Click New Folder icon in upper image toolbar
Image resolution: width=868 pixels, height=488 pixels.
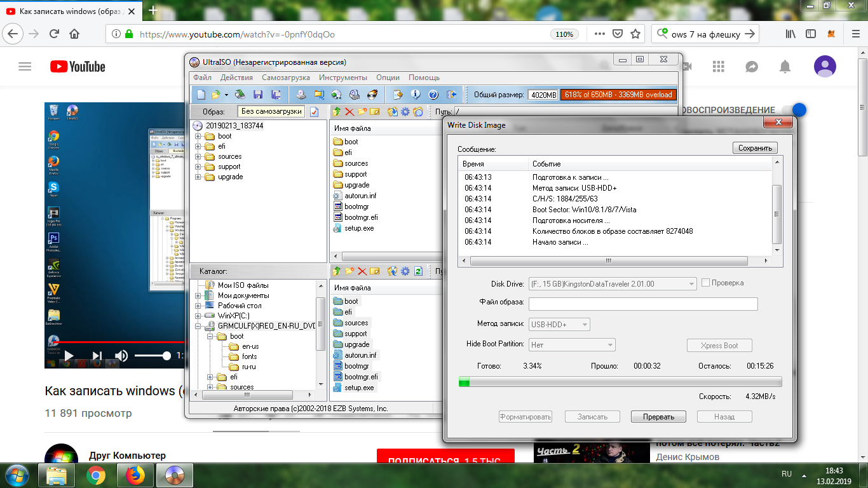click(362, 112)
